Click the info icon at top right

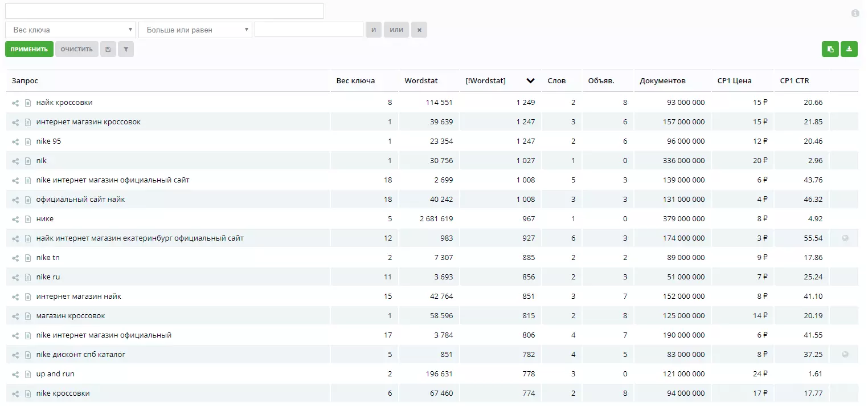point(855,13)
